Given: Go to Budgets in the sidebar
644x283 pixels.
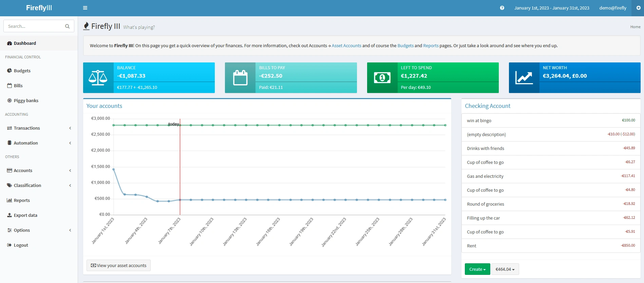Looking at the screenshot, I should tap(39, 71).
